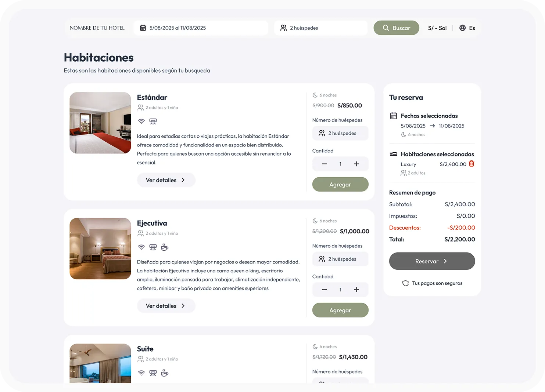Decrease the Estándar room quantity with minus
Screen dimensions: 545x392
[x=324, y=164]
